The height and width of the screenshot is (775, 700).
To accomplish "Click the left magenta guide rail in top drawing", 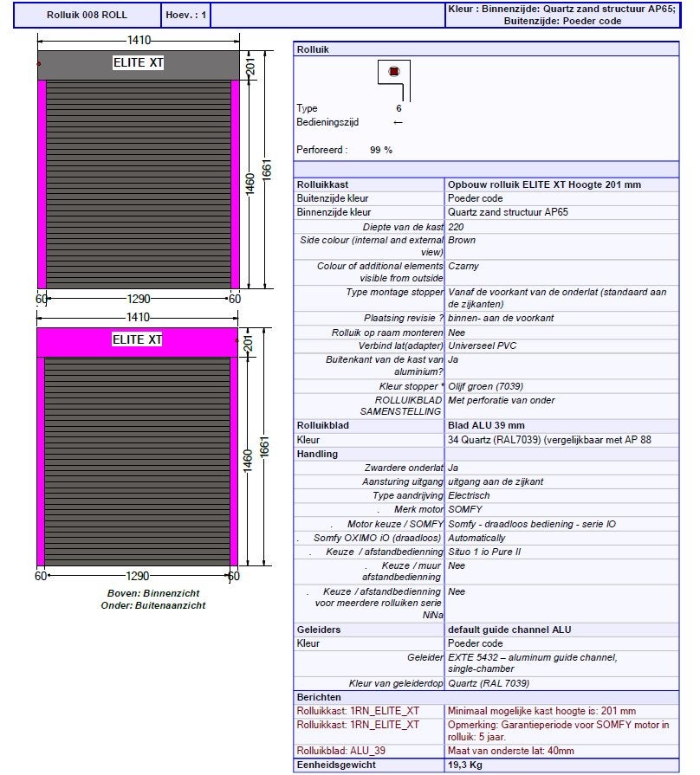I will coord(42,184).
